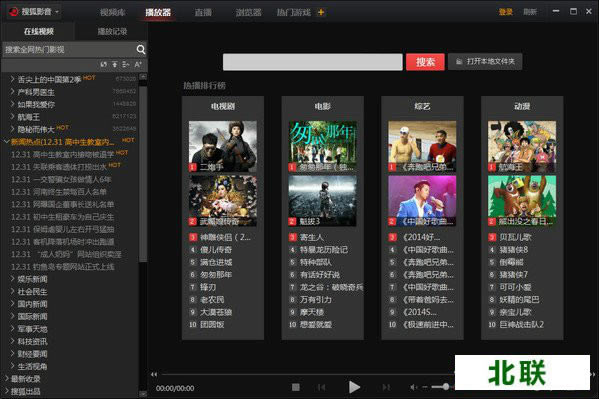This screenshot has width=599, height=399.
Task: Switch to the 播放记录 sidebar tab
Action: [x=112, y=31]
